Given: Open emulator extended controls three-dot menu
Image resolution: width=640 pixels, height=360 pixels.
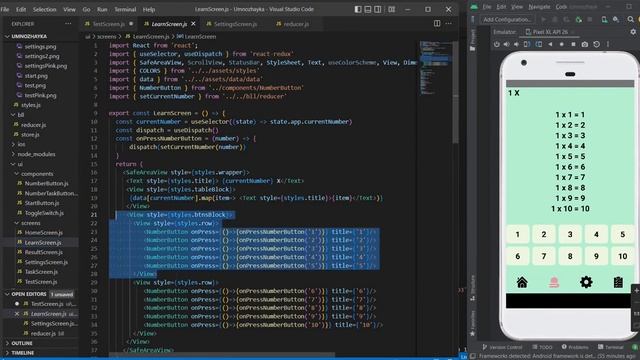Looking at the screenshot, I should click(x=607, y=44).
